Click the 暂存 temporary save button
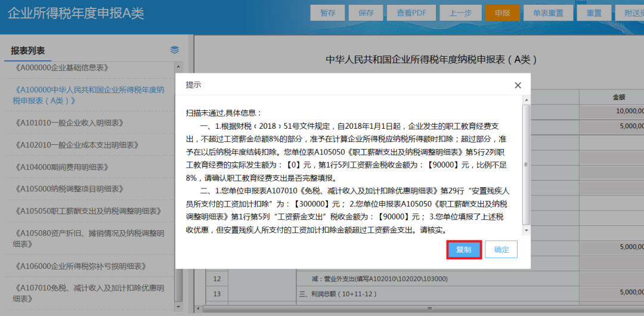This screenshot has width=644, height=316. coord(328,13)
